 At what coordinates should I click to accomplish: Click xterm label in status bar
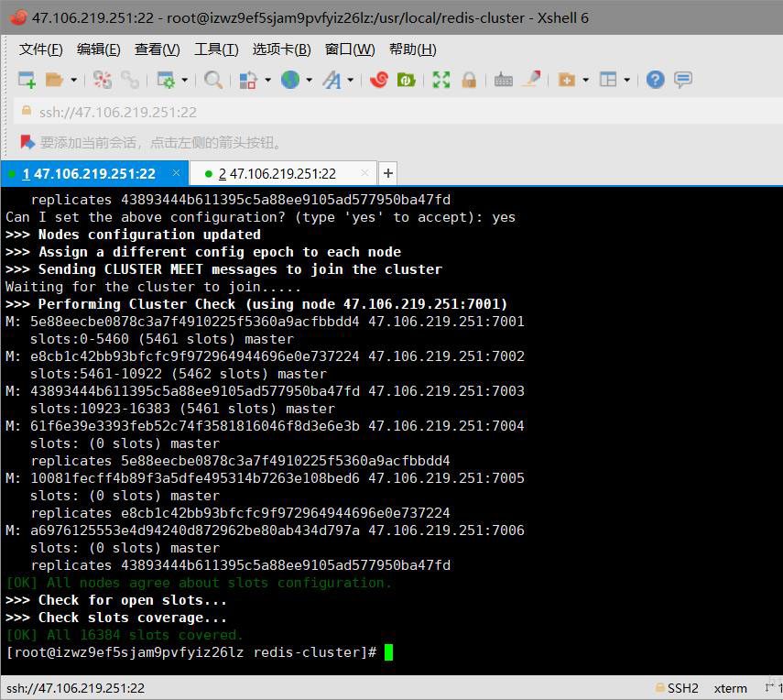(x=730, y=688)
